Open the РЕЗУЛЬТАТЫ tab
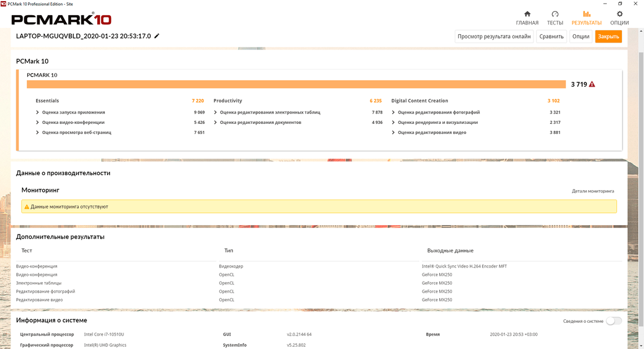 point(586,19)
